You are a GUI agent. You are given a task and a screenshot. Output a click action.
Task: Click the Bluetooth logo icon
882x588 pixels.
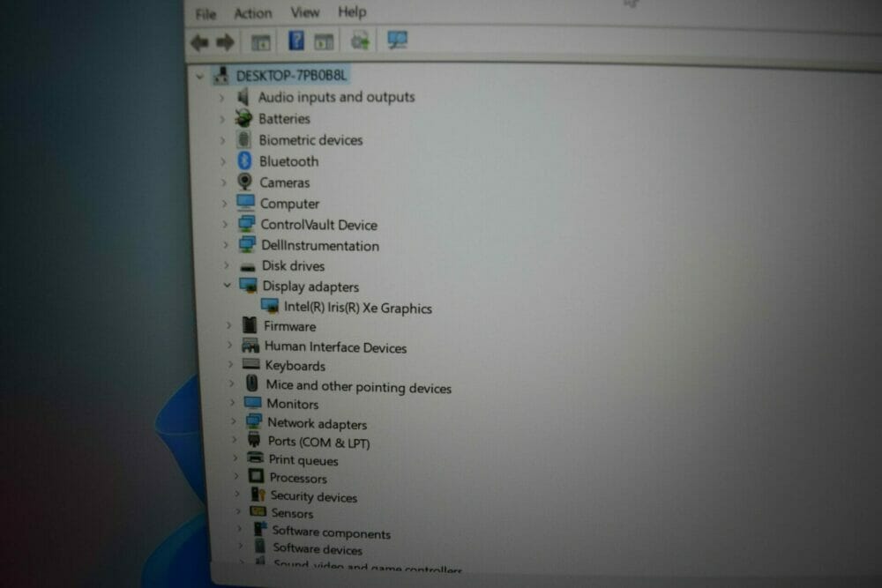point(244,160)
